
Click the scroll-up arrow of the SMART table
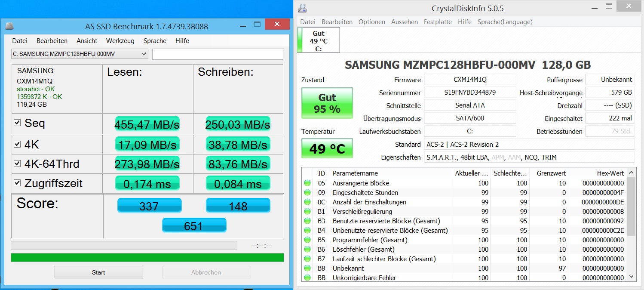[x=632, y=172]
